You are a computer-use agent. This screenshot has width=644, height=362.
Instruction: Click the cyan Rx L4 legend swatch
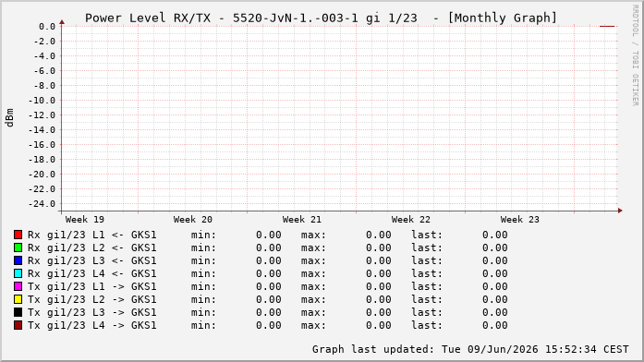coord(18,273)
